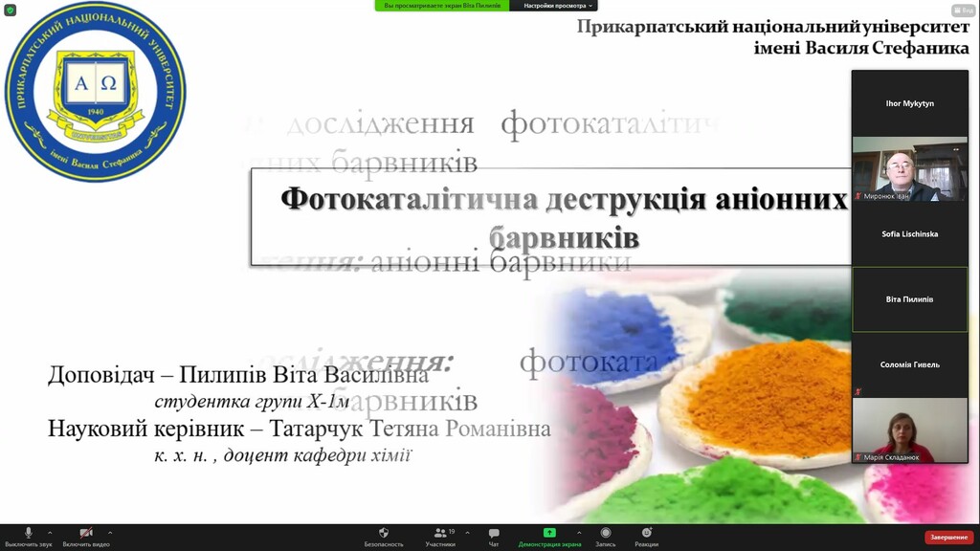980x551 pixels.
Task: Click Прикарпатський національний університет heading
Action: coord(772,28)
